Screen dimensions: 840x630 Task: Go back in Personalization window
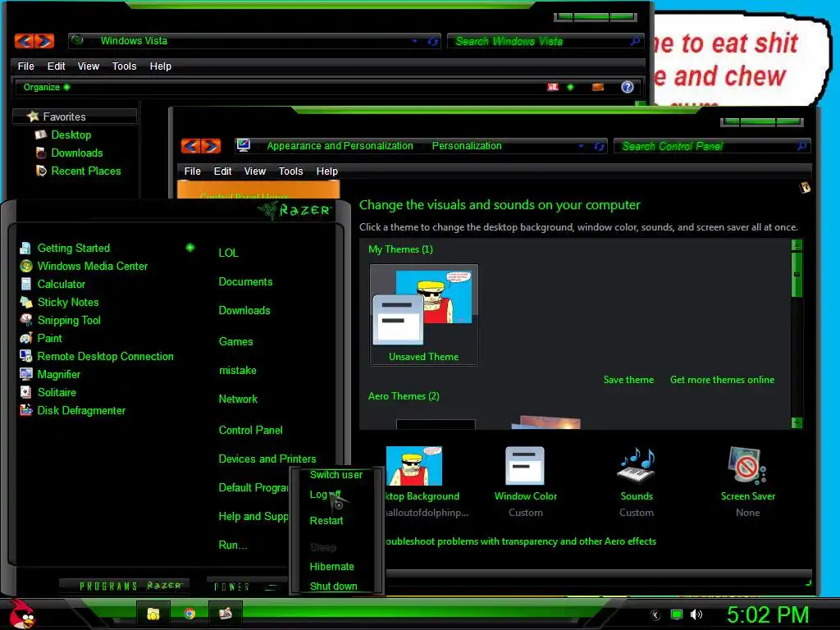tap(190, 146)
